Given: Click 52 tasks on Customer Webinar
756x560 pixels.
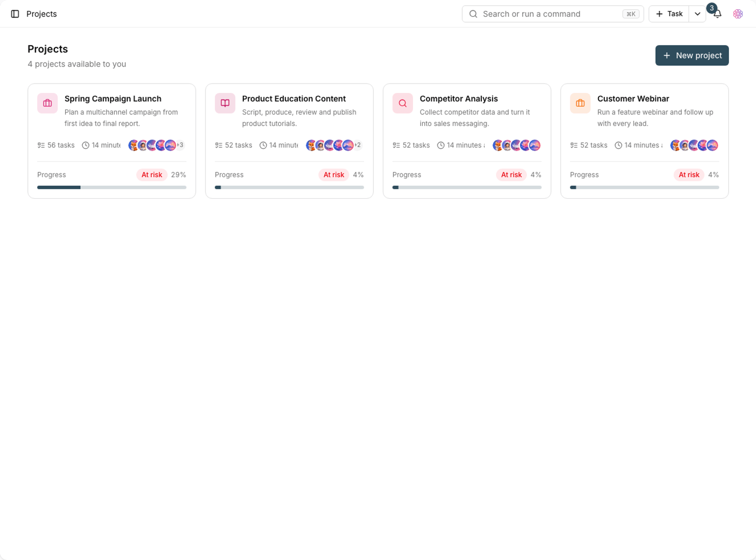Looking at the screenshot, I should [x=589, y=145].
